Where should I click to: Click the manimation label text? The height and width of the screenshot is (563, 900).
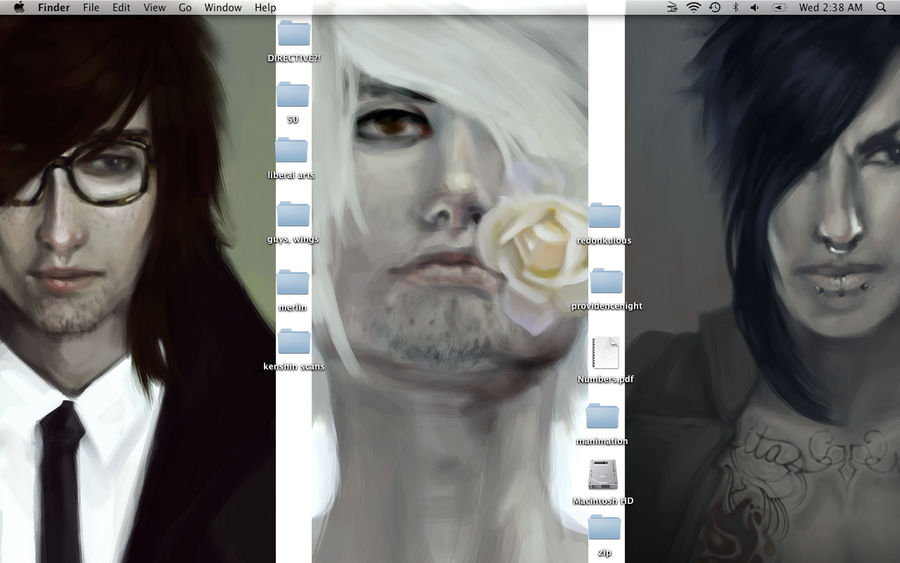click(x=602, y=441)
